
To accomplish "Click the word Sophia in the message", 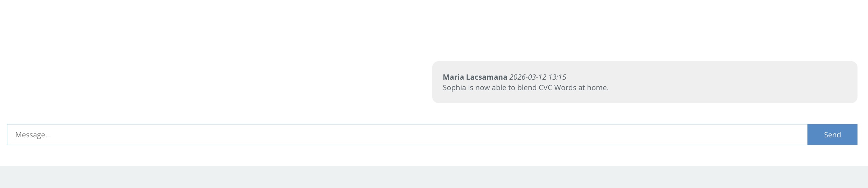I will 454,88.
